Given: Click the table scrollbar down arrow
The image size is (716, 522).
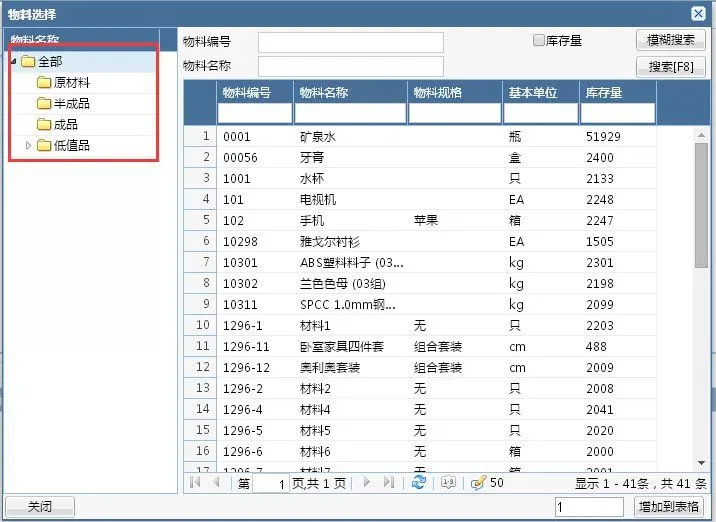Looking at the screenshot, I should tap(701, 463).
